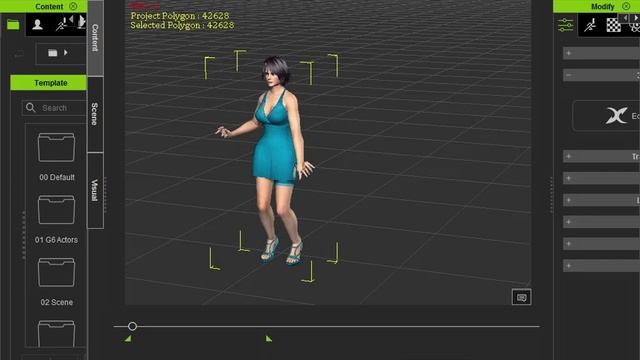
Task: Click the timeline end marker
Action: pos(268,338)
